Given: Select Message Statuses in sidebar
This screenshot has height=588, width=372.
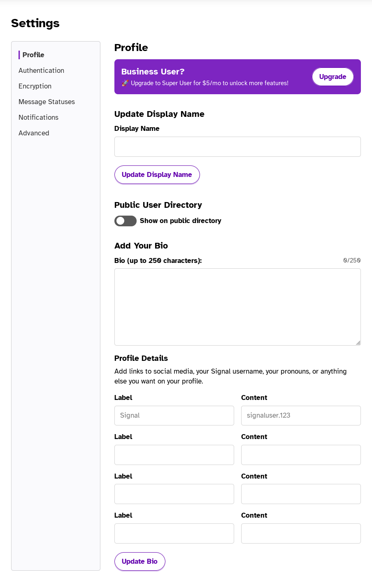Looking at the screenshot, I should point(46,102).
